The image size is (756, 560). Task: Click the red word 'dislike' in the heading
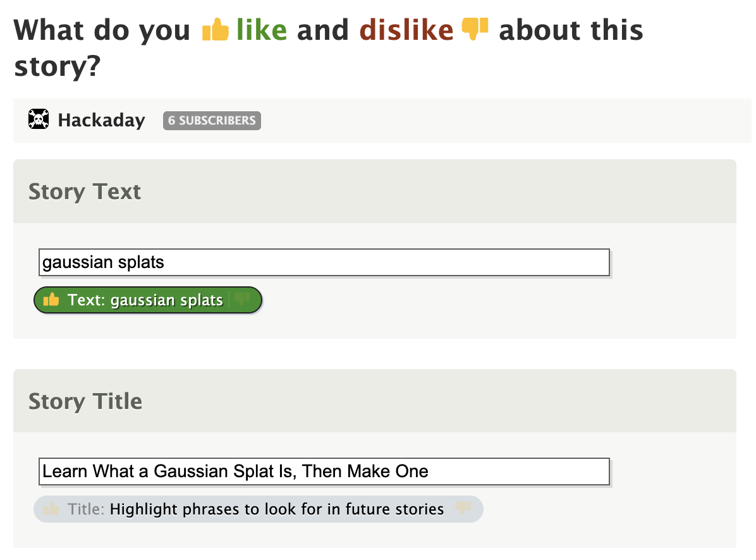click(x=406, y=30)
